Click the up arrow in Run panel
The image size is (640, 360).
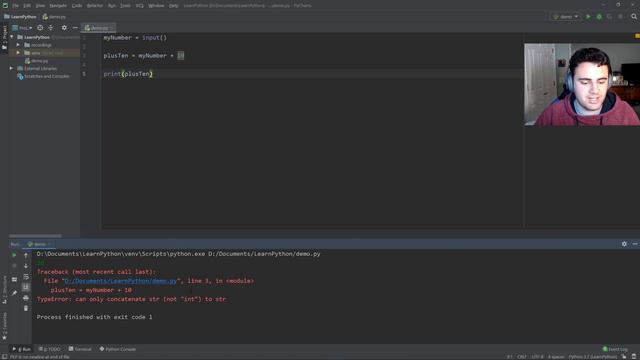coord(26,255)
